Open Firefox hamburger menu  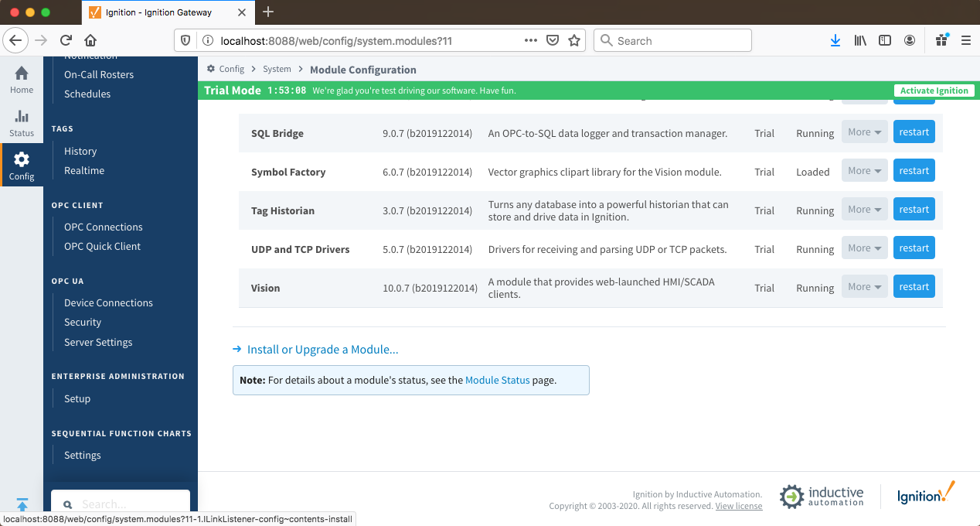point(965,40)
